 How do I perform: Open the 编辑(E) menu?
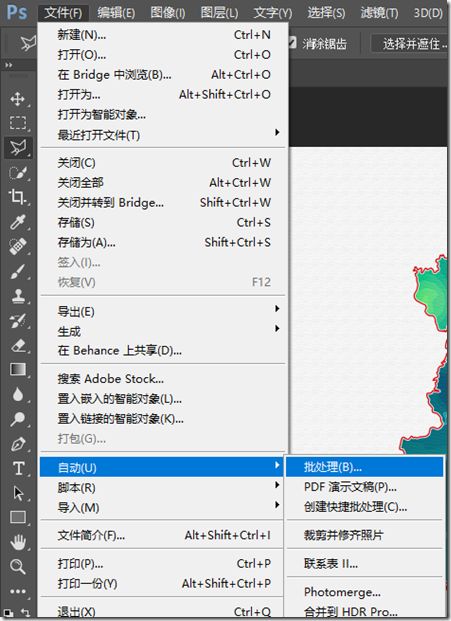point(116,13)
